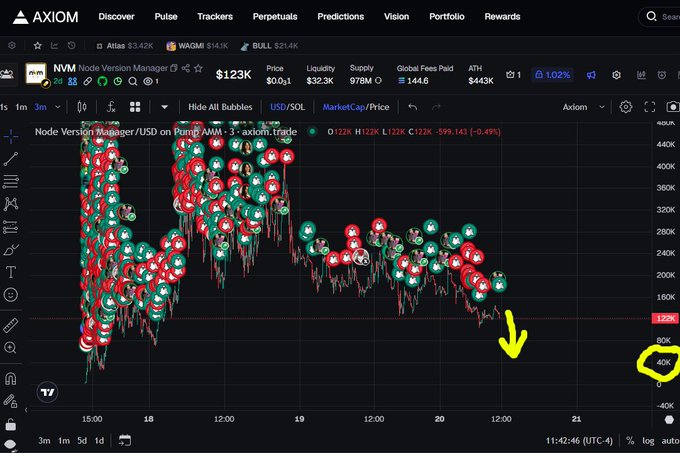Hide all drawings with eye icon
Viewport: 680px width, 453px height.
(x=11, y=445)
